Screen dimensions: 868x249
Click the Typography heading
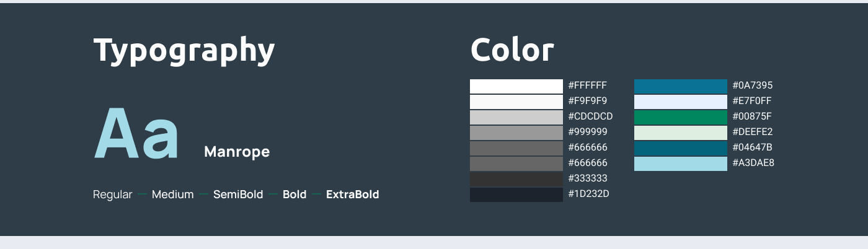click(184, 51)
